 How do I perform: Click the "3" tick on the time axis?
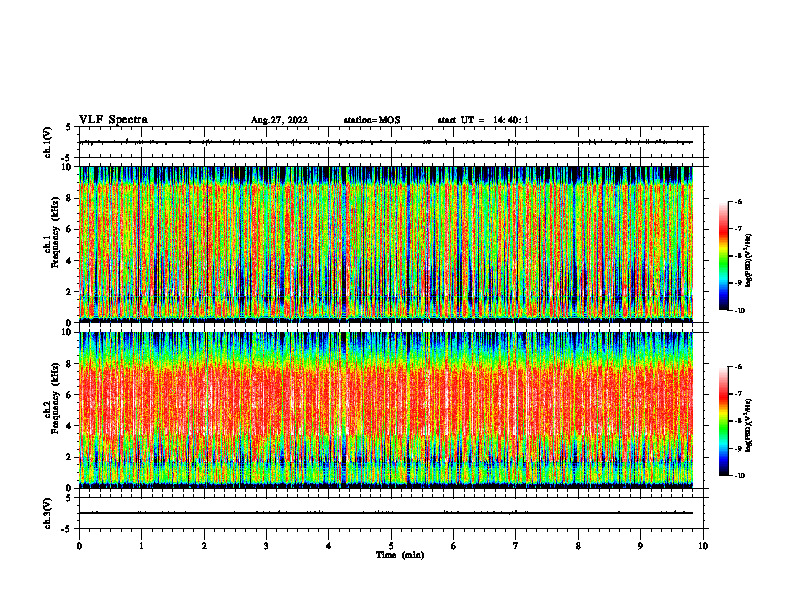pos(266,546)
